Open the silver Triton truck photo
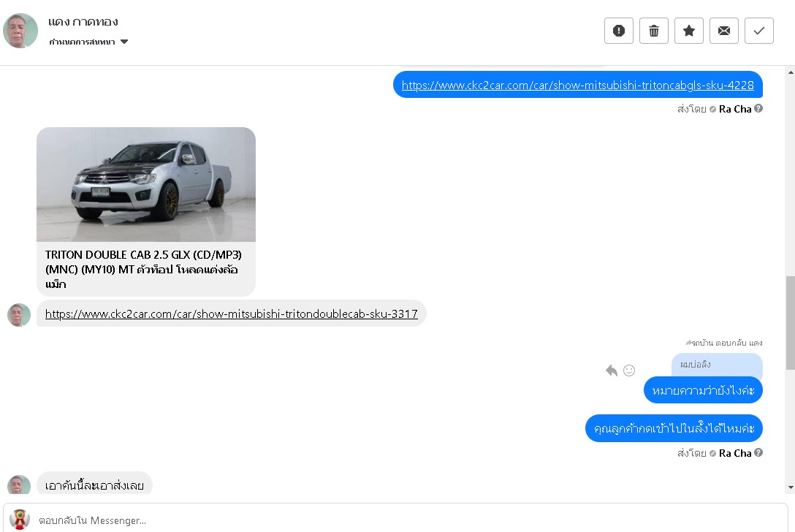Image resolution: width=795 pixels, height=532 pixels. coord(146,185)
